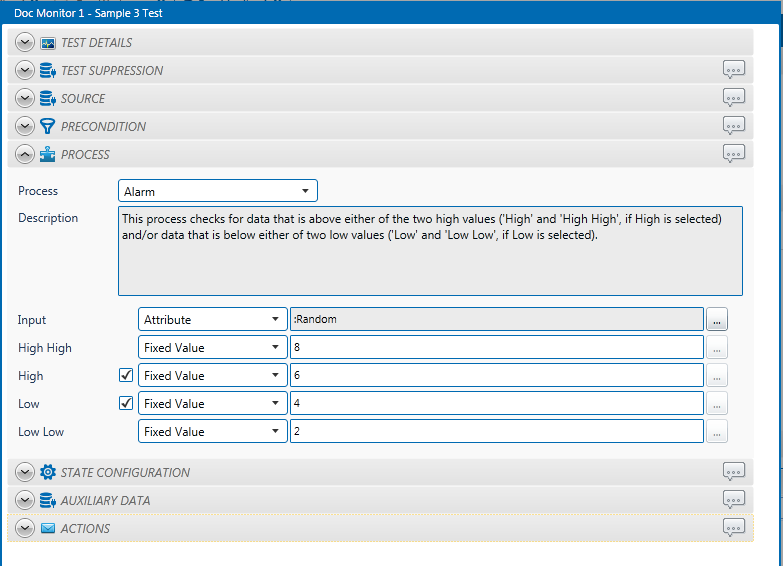This screenshot has width=783, height=566.
Task: Uncheck the High checkbox
Action: click(x=126, y=376)
